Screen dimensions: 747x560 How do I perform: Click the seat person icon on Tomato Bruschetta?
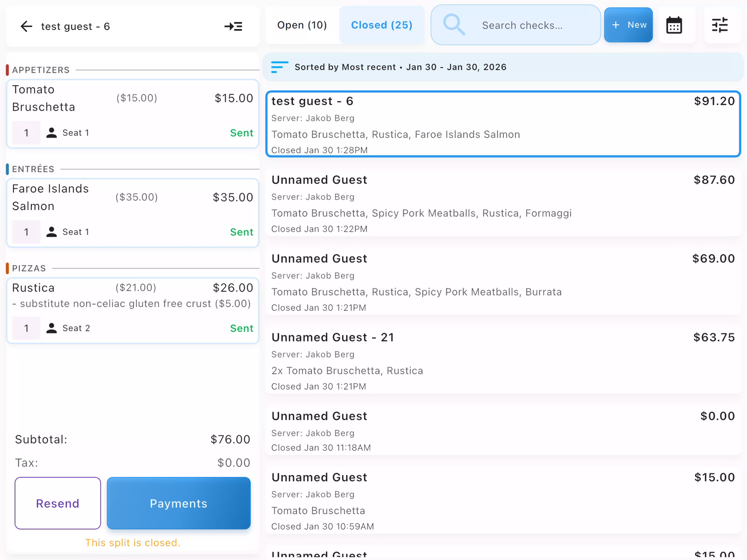(x=52, y=133)
